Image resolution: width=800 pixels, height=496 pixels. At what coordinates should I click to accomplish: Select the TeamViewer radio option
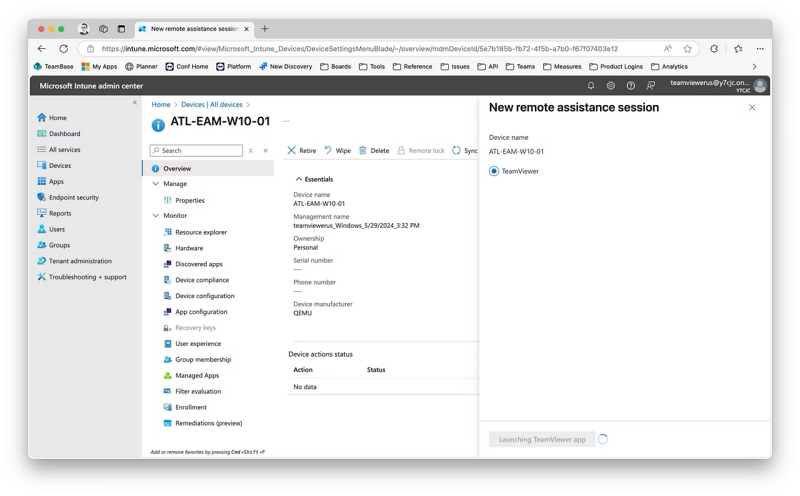tap(493, 171)
